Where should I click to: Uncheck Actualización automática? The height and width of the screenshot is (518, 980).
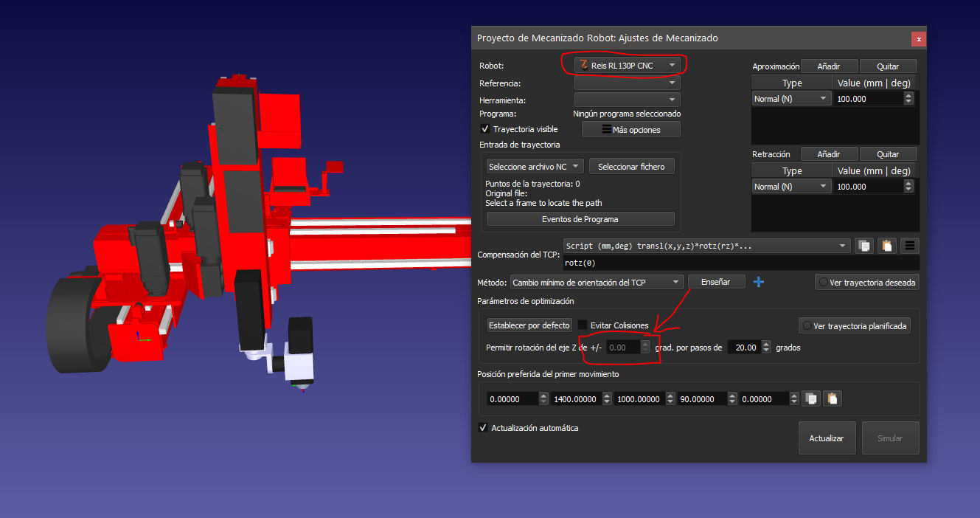[484, 428]
